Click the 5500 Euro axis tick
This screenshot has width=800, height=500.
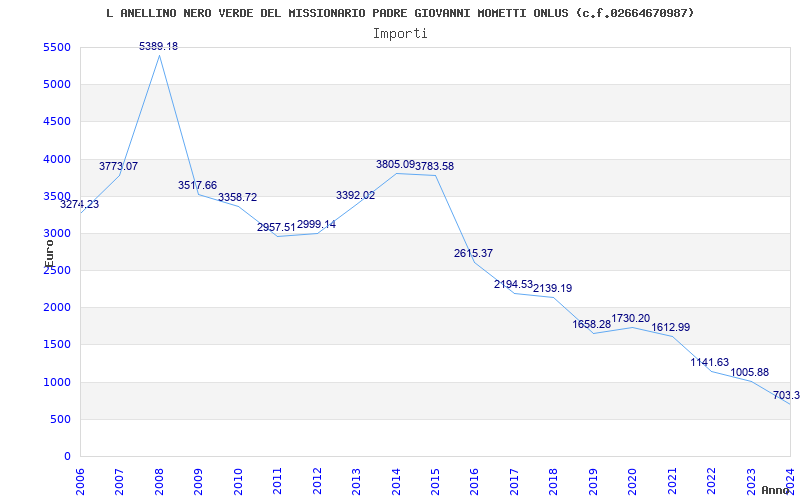click(x=55, y=47)
